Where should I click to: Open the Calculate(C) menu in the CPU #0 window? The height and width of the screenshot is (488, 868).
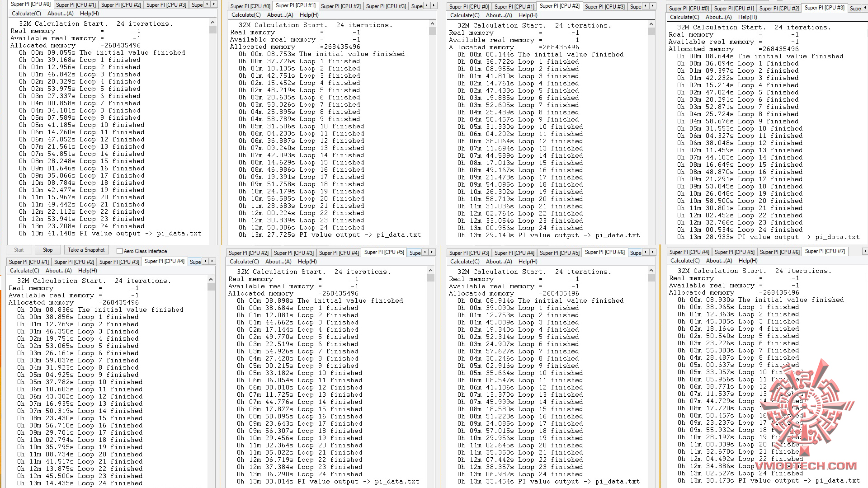(x=26, y=14)
